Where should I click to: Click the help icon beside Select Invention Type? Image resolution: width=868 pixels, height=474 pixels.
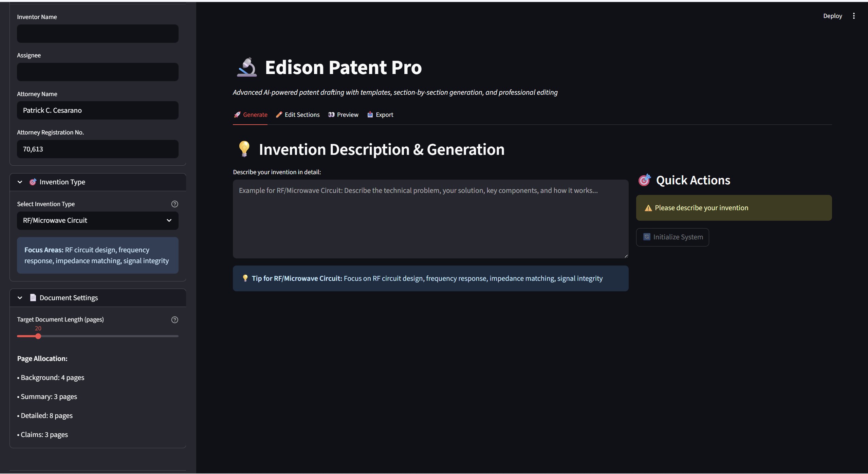point(174,204)
